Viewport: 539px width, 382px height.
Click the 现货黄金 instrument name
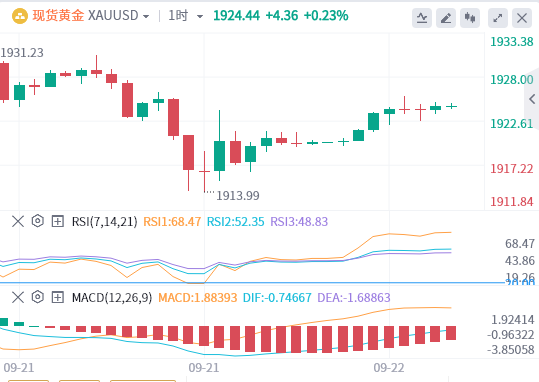[x=58, y=16]
